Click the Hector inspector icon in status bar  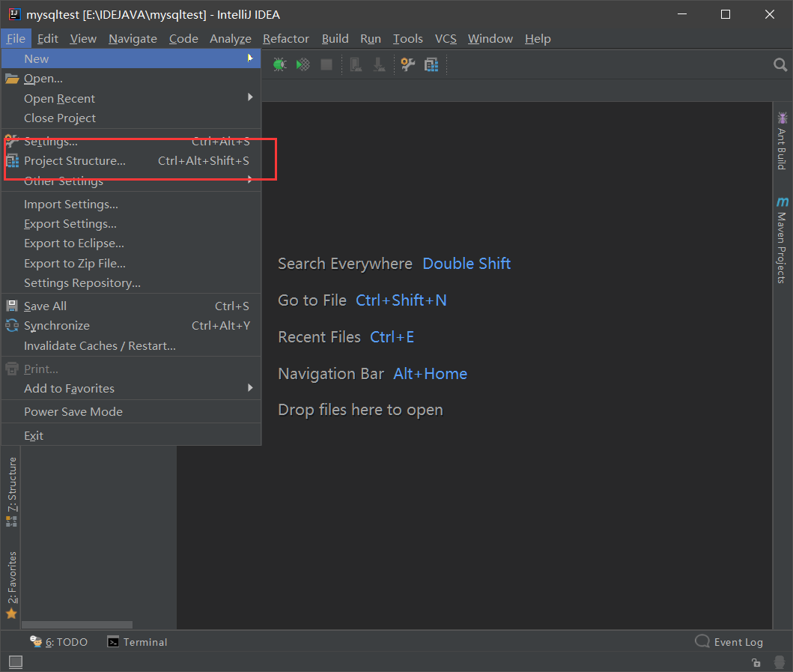click(780, 662)
